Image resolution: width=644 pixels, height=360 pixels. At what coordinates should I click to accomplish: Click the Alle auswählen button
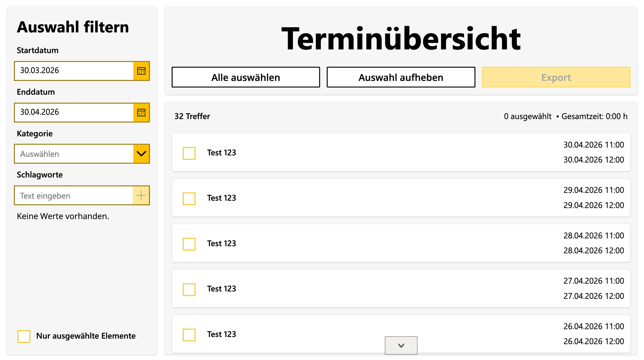(x=246, y=77)
